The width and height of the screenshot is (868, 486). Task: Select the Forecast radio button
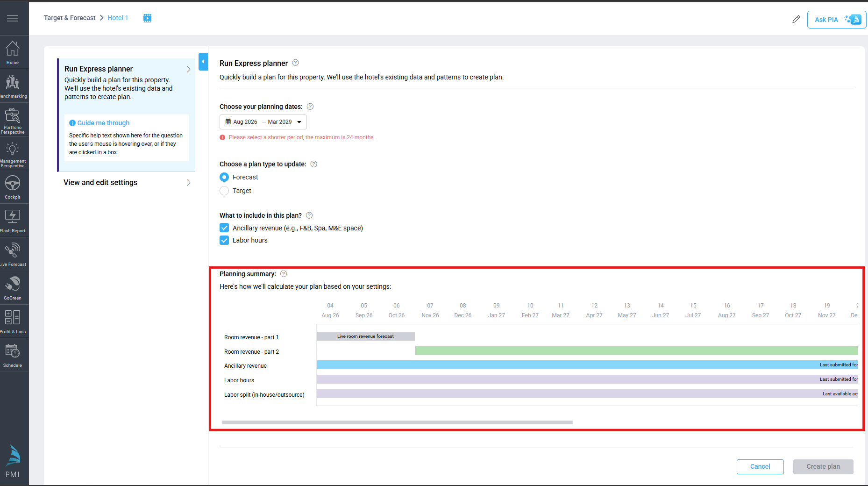pos(224,177)
